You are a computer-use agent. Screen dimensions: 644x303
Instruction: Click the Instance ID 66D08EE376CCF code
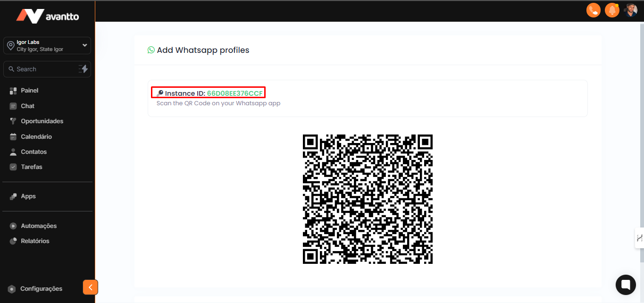[x=234, y=93]
